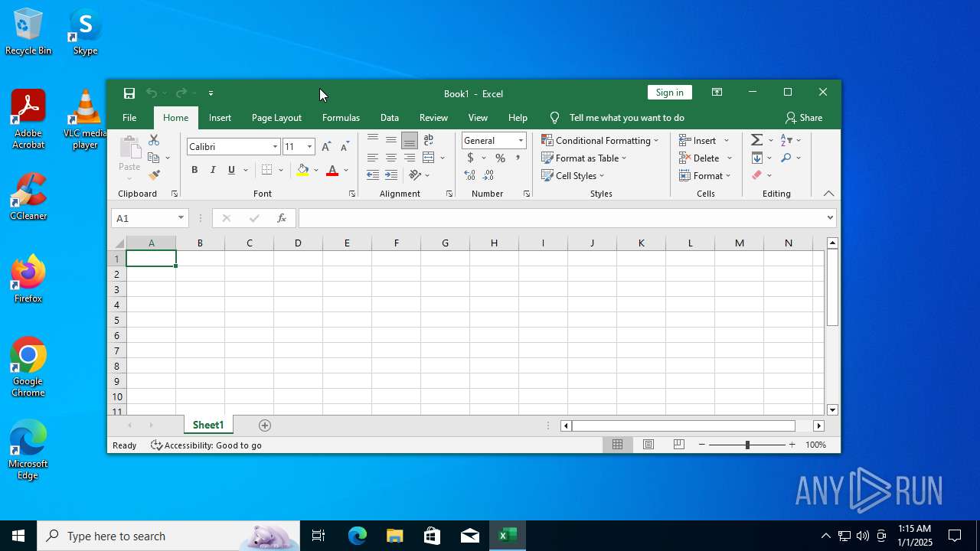Open the font size dropdown arrow
Image resolution: width=980 pixels, height=551 pixels.
[x=309, y=147]
